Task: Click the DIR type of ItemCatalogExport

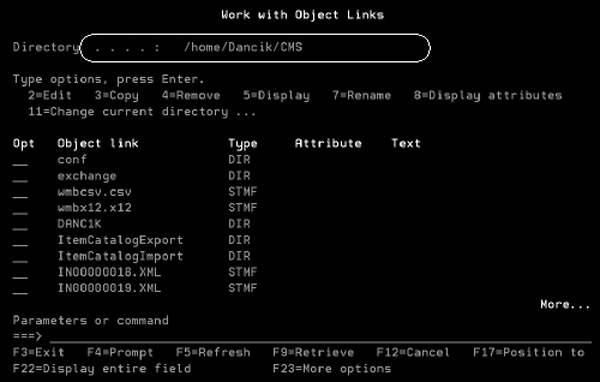Action: [239, 240]
